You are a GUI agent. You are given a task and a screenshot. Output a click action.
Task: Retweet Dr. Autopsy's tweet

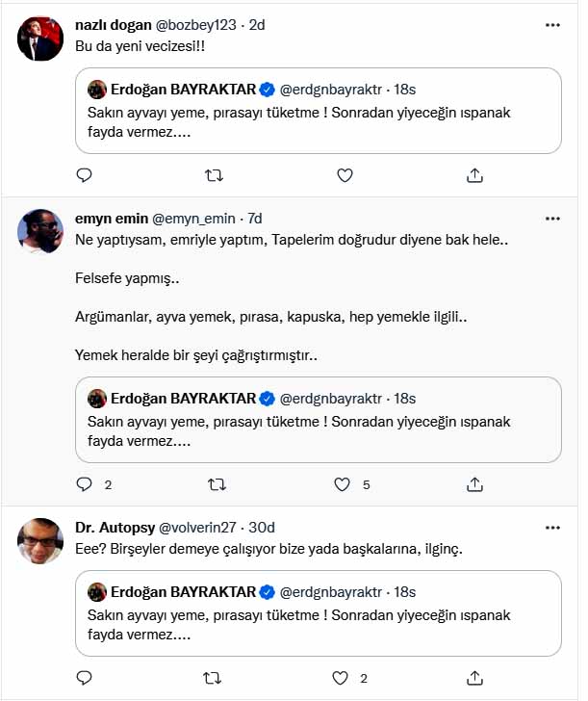tap(215, 677)
